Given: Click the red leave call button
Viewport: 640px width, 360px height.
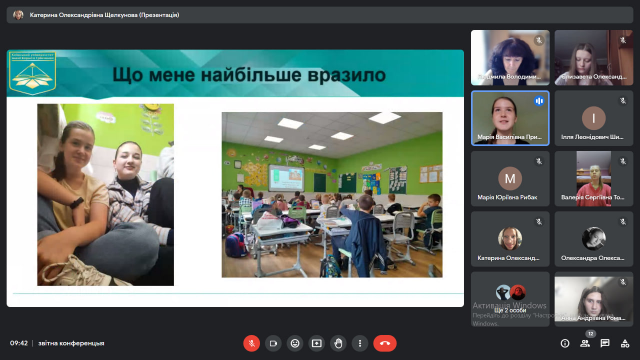Looking at the screenshot, I should [x=384, y=343].
